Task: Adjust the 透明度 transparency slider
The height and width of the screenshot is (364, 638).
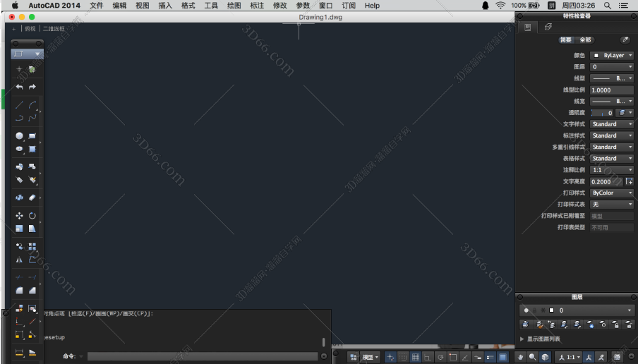Action: coord(602,113)
